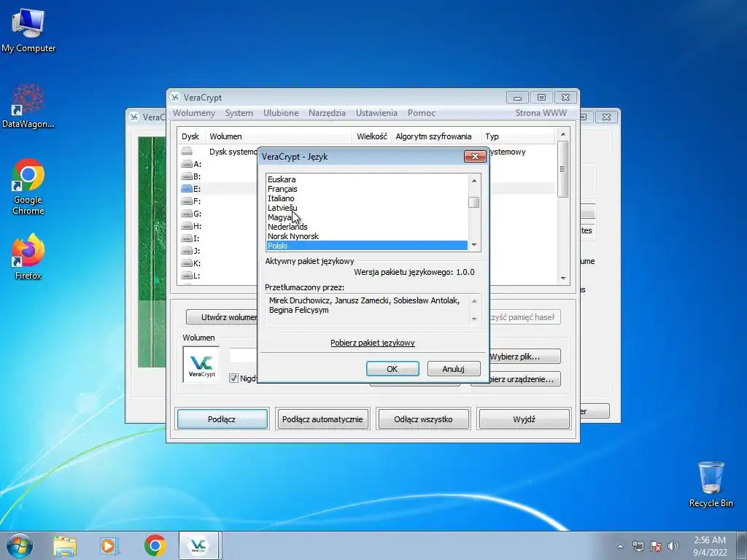Click translators box scroll down arrow
747x560 pixels.
[x=474, y=319]
